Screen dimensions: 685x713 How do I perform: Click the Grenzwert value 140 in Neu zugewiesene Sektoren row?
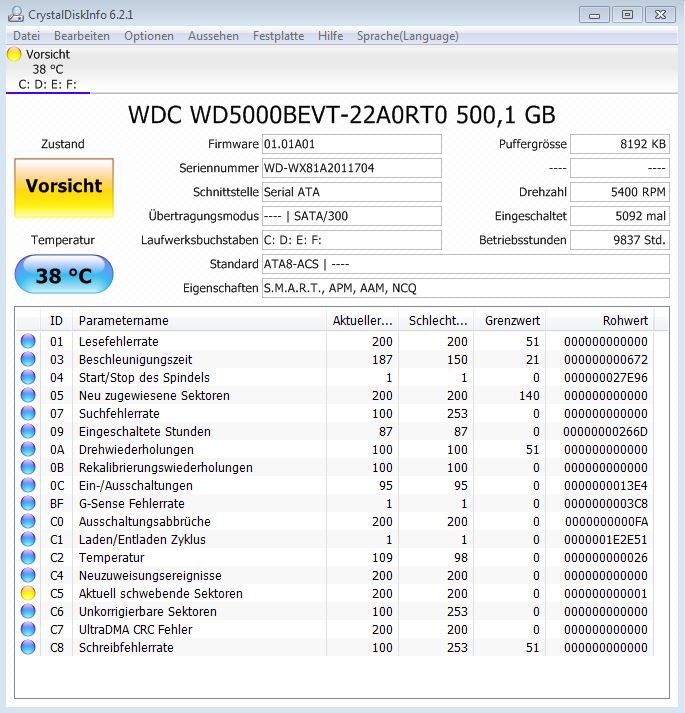click(x=529, y=396)
